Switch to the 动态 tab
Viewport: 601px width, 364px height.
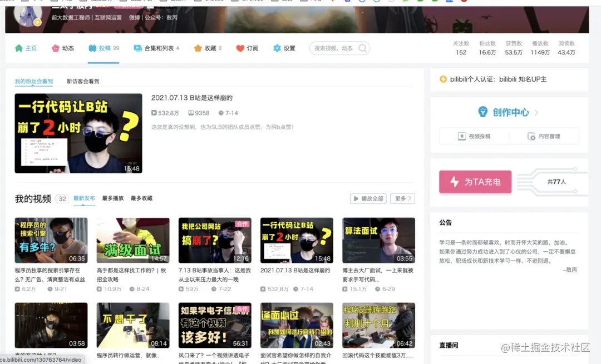point(63,48)
